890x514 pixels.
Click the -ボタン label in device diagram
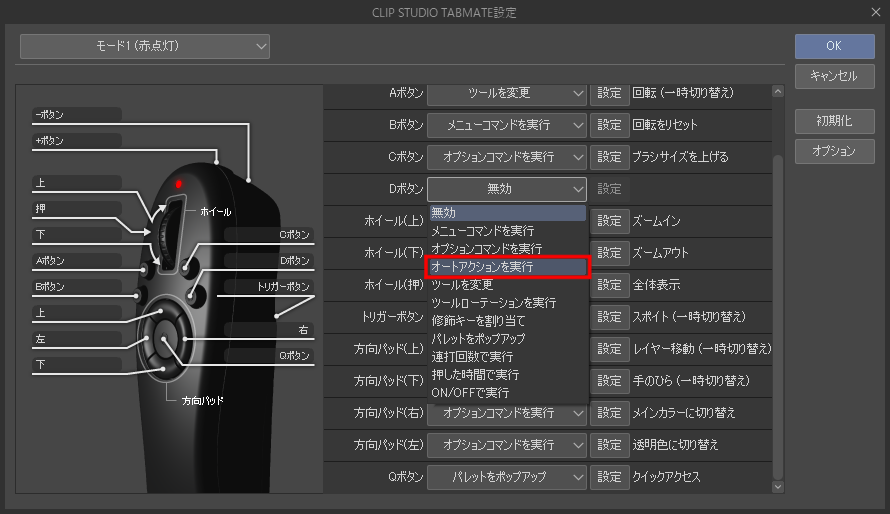[77, 115]
